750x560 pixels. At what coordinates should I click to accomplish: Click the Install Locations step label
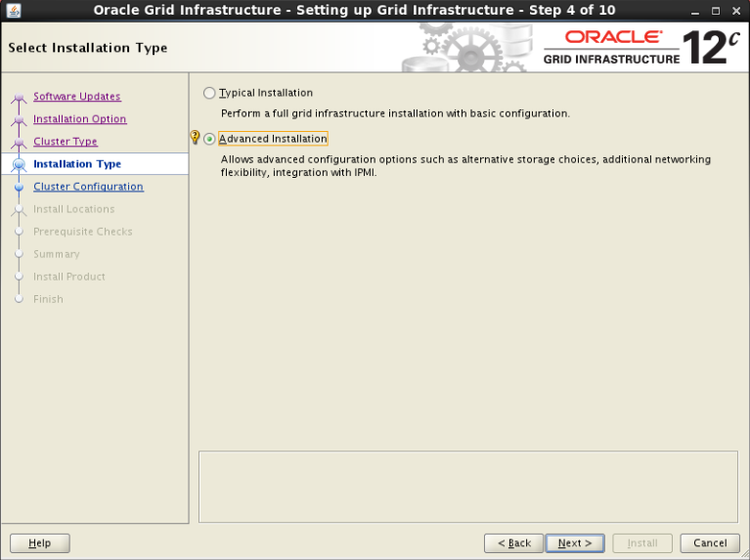[x=73, y=209]
